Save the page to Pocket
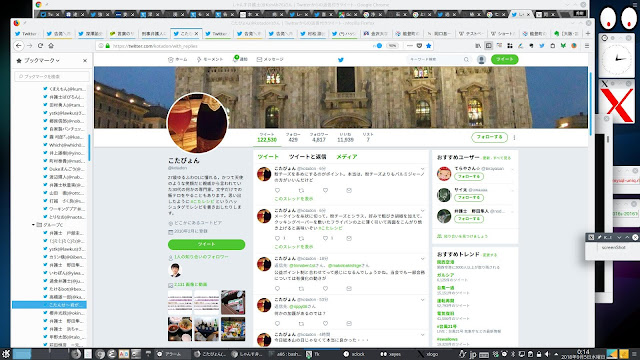The height and width of the screenshot is (360, 640). pos(419,46)
